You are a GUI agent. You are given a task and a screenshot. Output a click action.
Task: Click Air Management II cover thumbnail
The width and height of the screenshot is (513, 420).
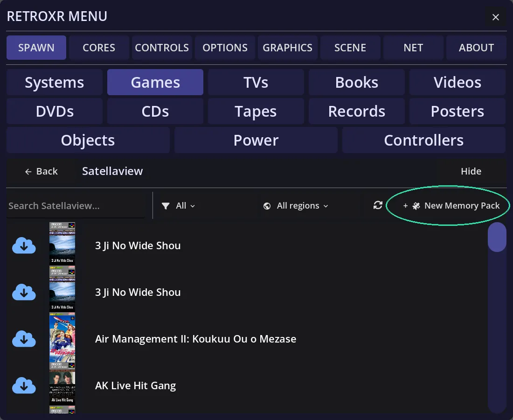tap(62, 339)
